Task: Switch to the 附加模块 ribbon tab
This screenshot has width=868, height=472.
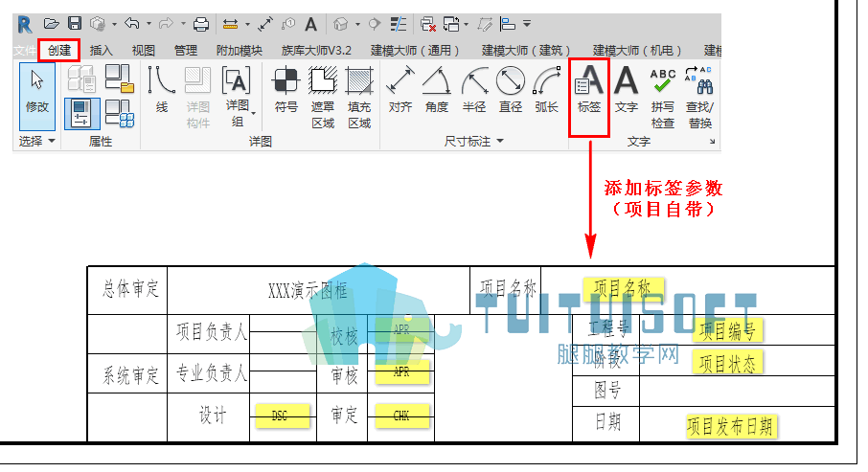Action: (240, 51)
